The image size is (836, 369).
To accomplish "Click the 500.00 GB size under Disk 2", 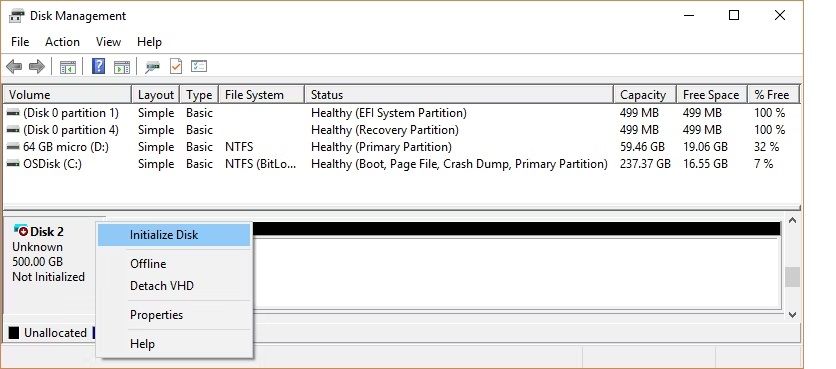I will click(37, 262).
